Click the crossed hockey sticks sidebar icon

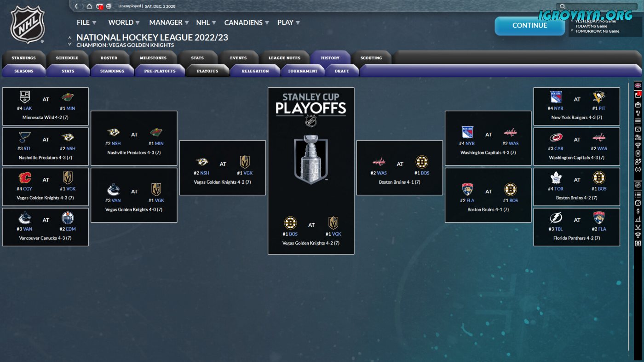638,227
